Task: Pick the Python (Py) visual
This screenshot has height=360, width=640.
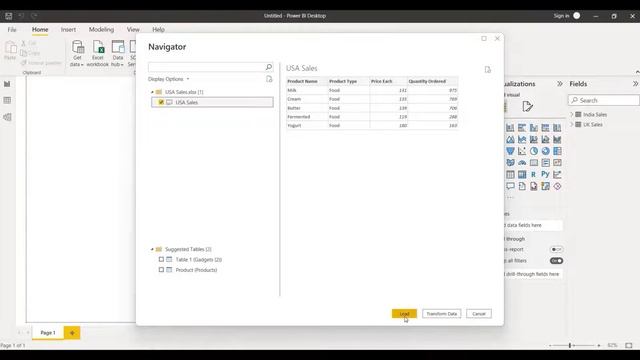Action: pos(545,174)
